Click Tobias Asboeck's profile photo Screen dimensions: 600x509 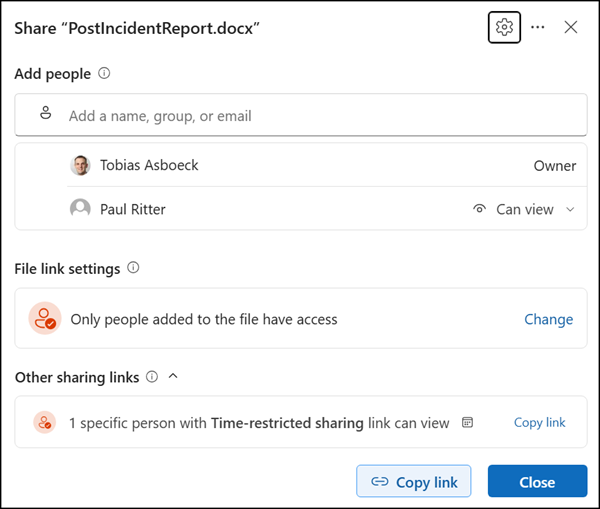tap(80, 165)
